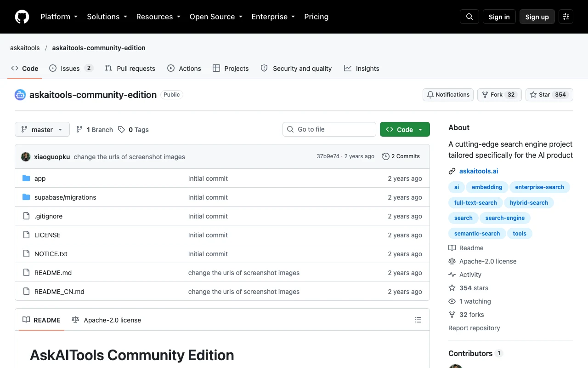Switch to the Insights tab
Screen dimensions: 588x368
click(x=362, y=69)
